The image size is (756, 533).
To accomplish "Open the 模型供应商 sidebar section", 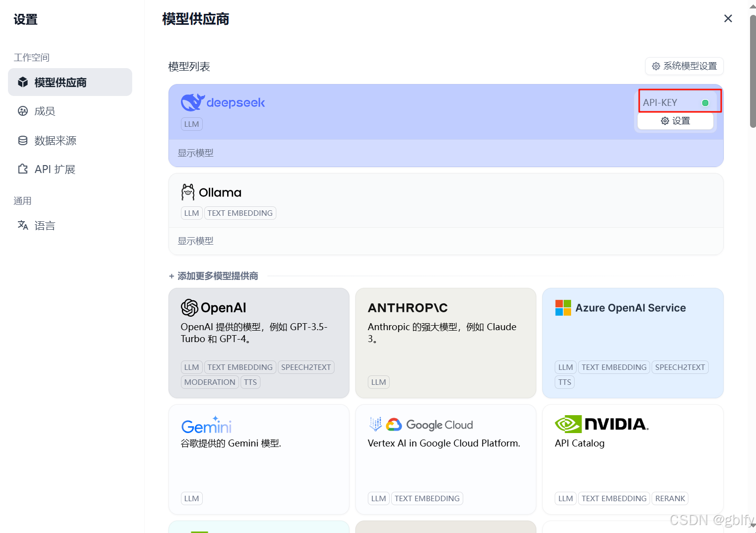I will [70, 82].
